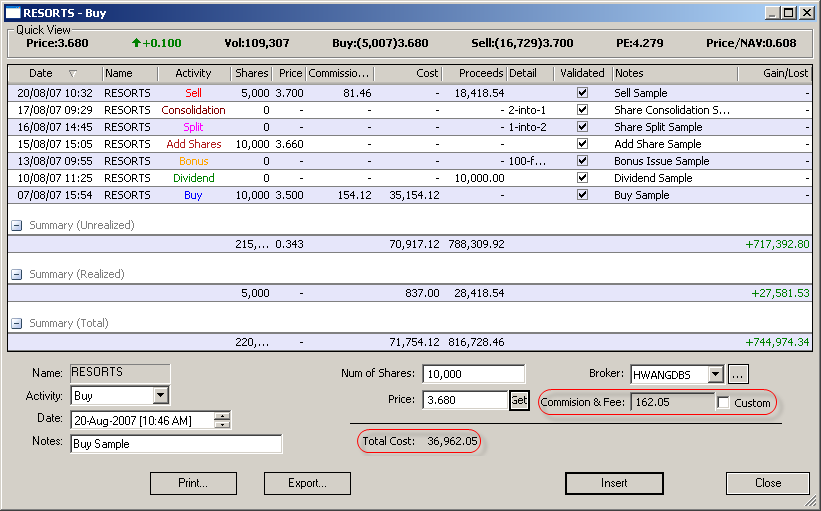Screen dimensions: 821x511
Task: Click the Total Cost value 36,962.05
Action: [x=452, y=441]
